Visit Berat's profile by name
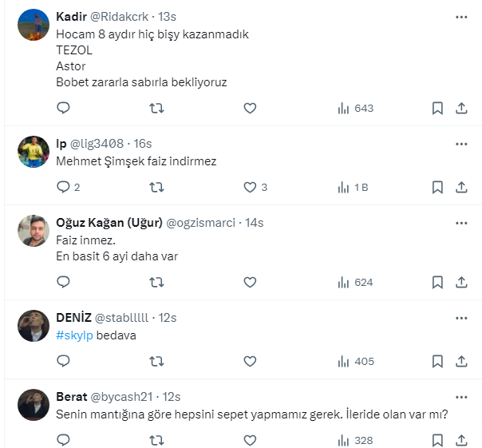 [x=72, y=397]
